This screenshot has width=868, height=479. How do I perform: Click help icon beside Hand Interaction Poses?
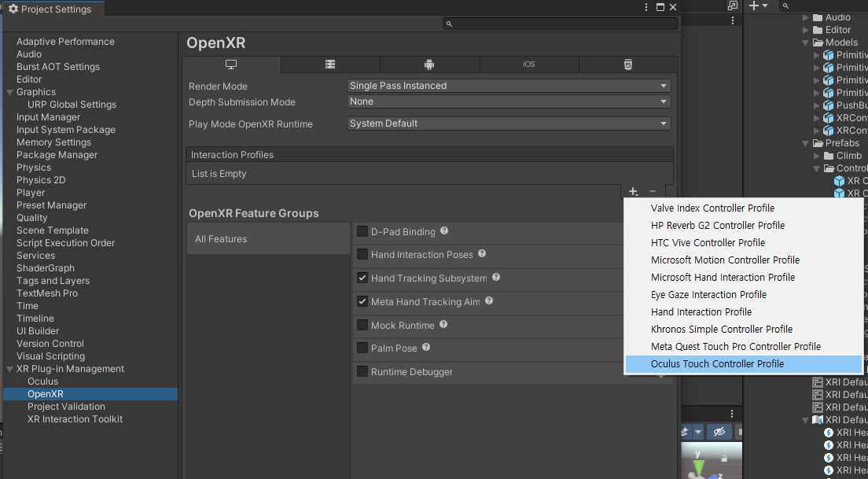coord(482,253)
